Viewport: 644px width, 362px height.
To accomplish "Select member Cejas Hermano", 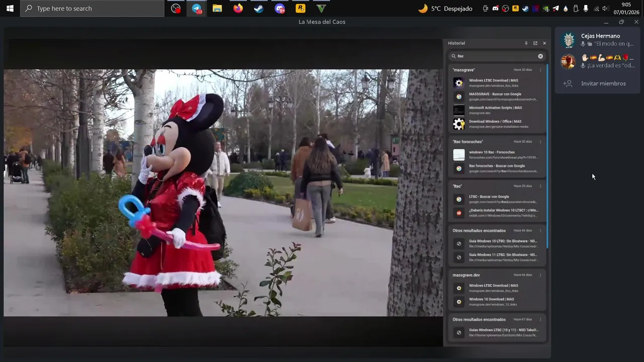I will (598, 40).
